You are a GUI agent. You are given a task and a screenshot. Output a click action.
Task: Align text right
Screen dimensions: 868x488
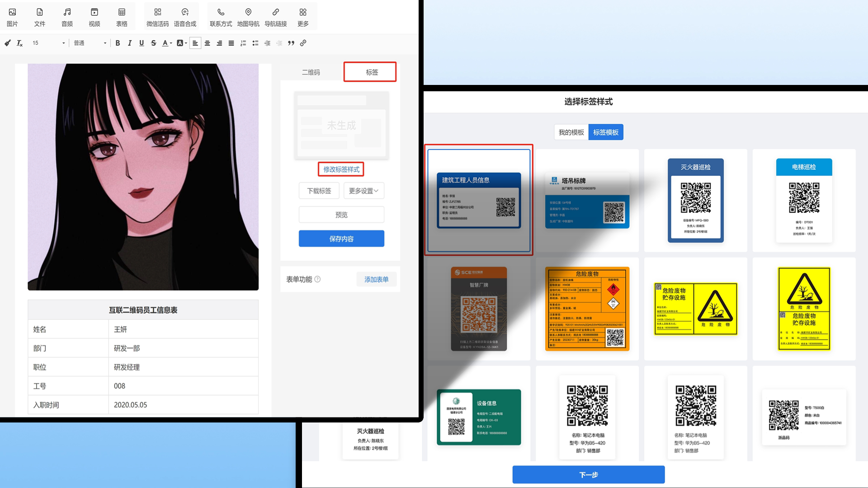(x=219, y=43)
